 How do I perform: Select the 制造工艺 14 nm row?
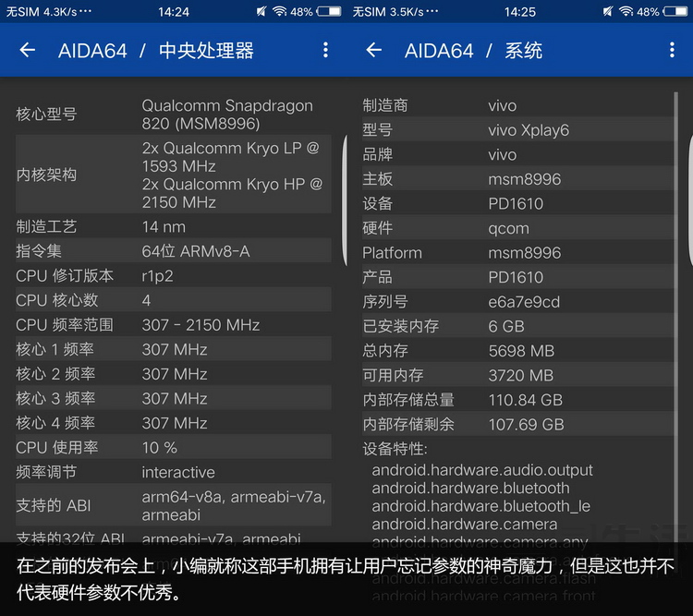point(174,226)
